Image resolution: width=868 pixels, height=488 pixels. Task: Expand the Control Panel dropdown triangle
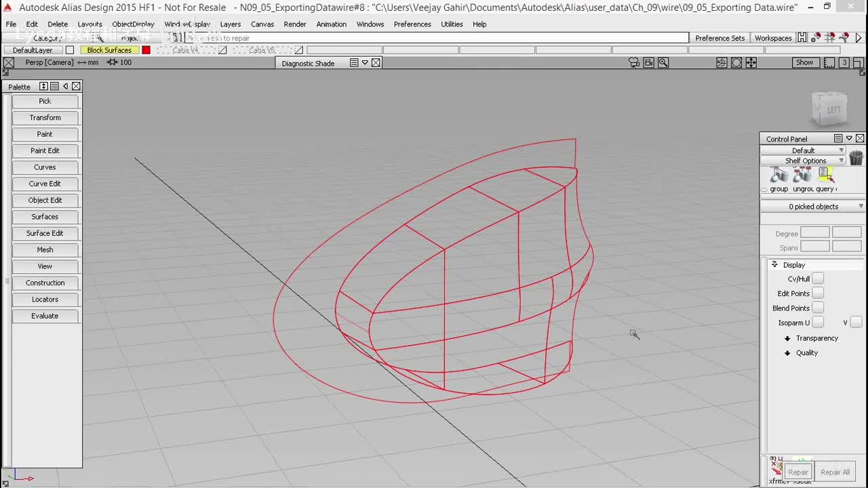tap(849, 138)
